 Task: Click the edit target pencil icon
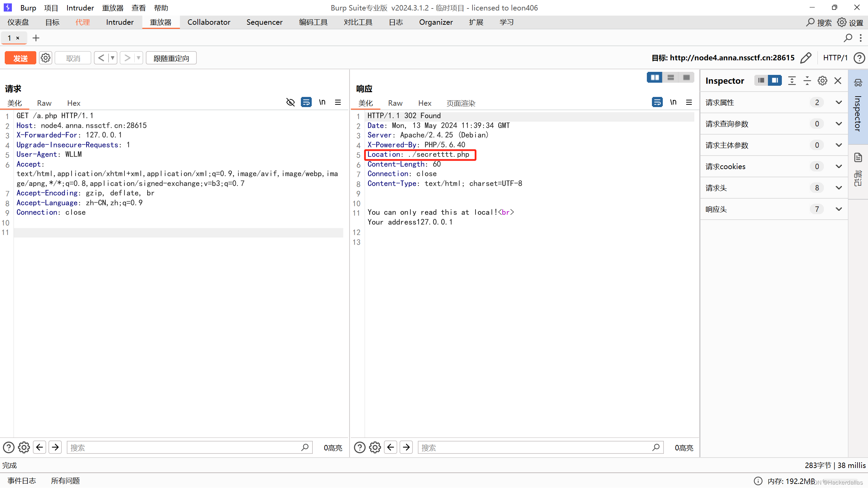pyautogui.click(x=806, y=58)
